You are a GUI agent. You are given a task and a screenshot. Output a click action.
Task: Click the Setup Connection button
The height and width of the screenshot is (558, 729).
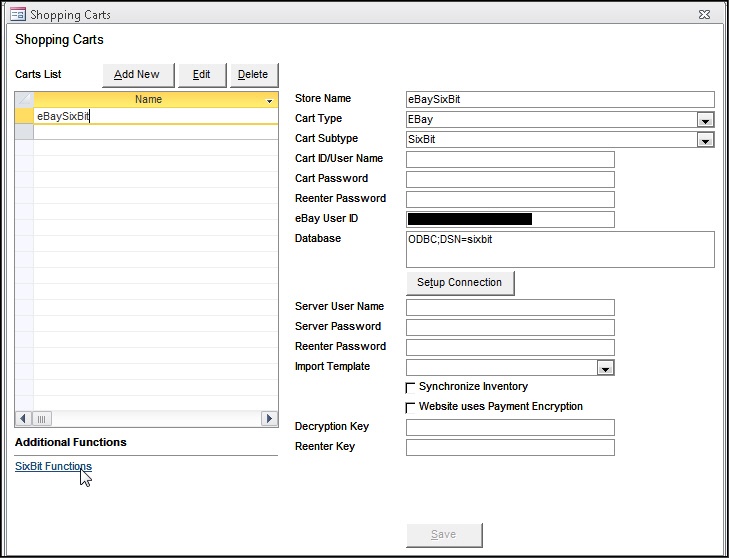click(x=460, y=283)
